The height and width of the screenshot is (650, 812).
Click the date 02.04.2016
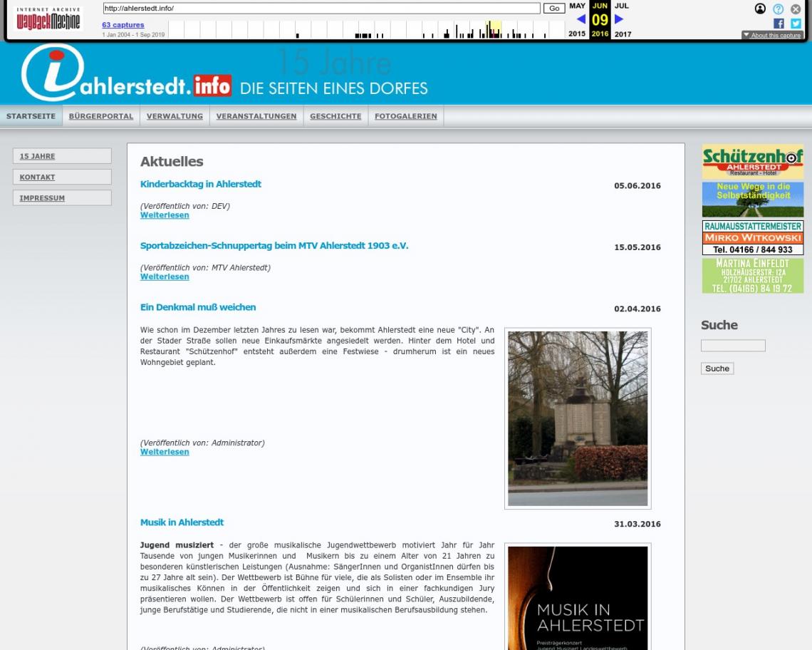pyautogui.click(x=637, y=309)
